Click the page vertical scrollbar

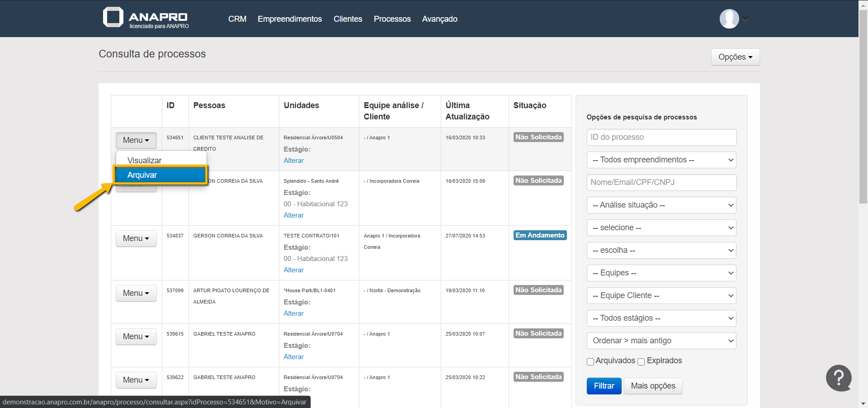[x=863, y=109]
